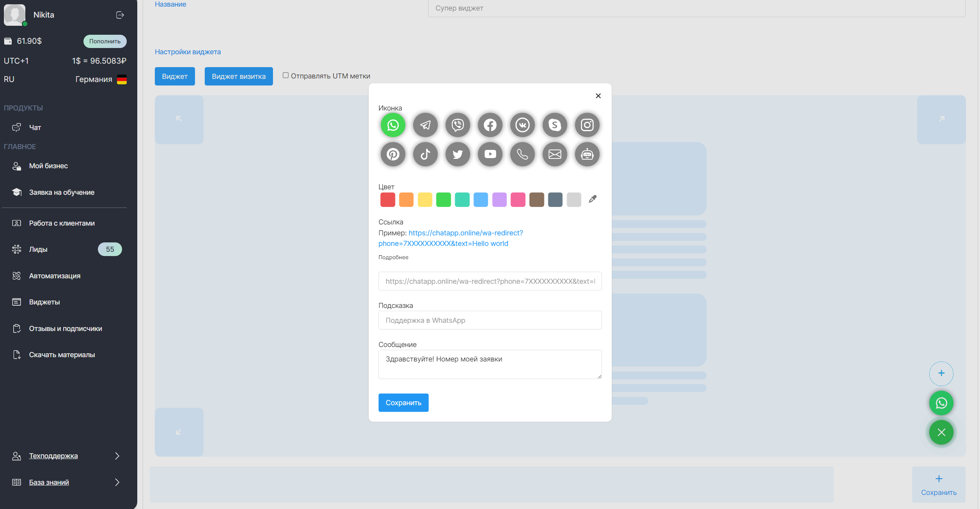Select the bottom-left widget position corner
Screen dimensions: 980x509
(179, 432)
